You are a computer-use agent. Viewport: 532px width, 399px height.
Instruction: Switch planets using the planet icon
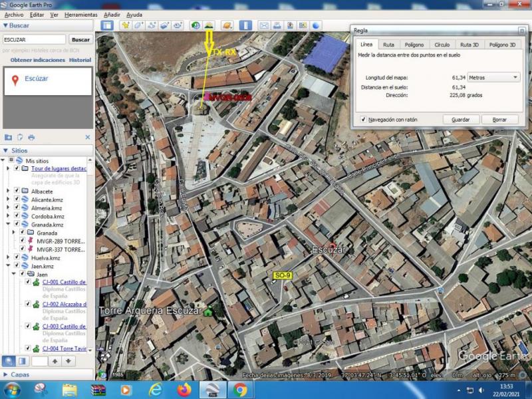point(227,25)
